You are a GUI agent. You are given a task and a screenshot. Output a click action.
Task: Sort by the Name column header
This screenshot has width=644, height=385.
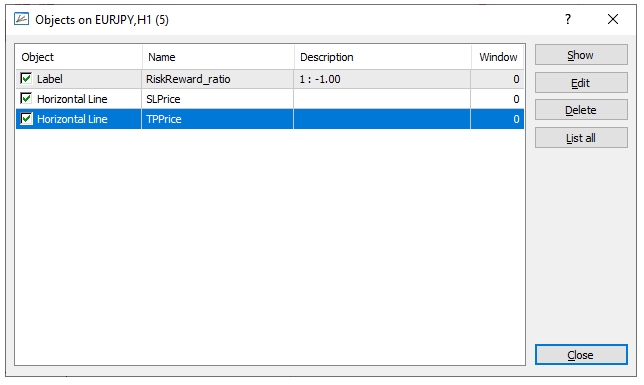(218, 57)
